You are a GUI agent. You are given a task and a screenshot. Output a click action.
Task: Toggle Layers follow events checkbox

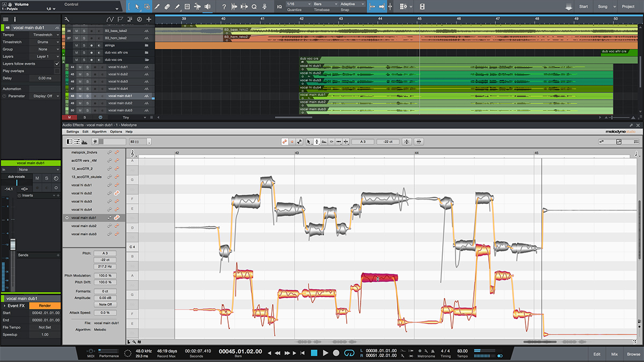point(57,63)
